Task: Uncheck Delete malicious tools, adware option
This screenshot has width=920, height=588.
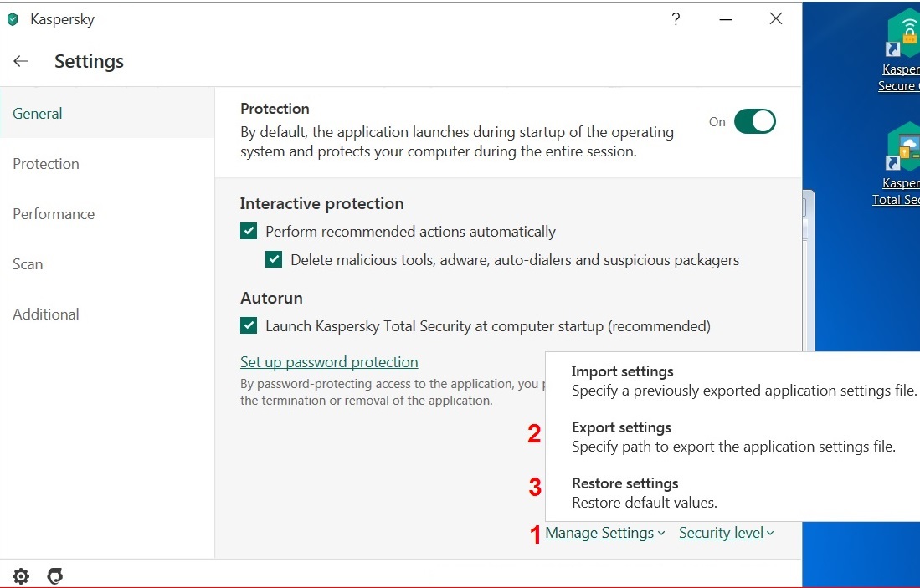Action: point(274,260)
